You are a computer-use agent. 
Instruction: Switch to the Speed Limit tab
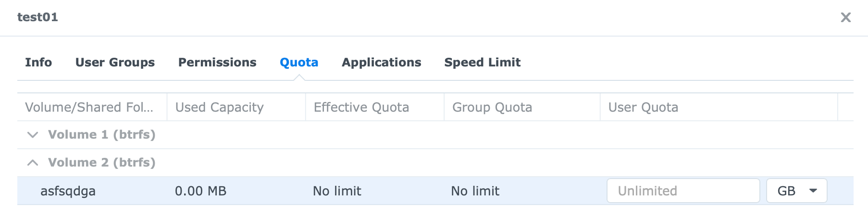point(482,63)
